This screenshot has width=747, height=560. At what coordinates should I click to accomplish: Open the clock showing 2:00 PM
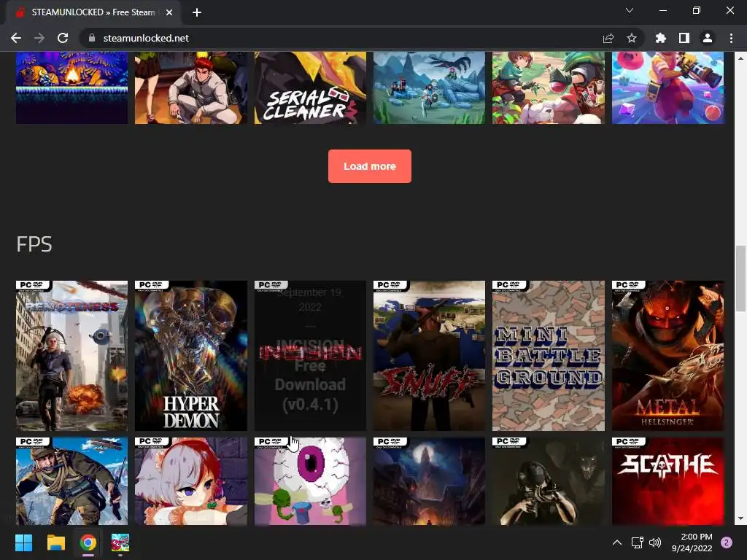(x=692, y=542)
